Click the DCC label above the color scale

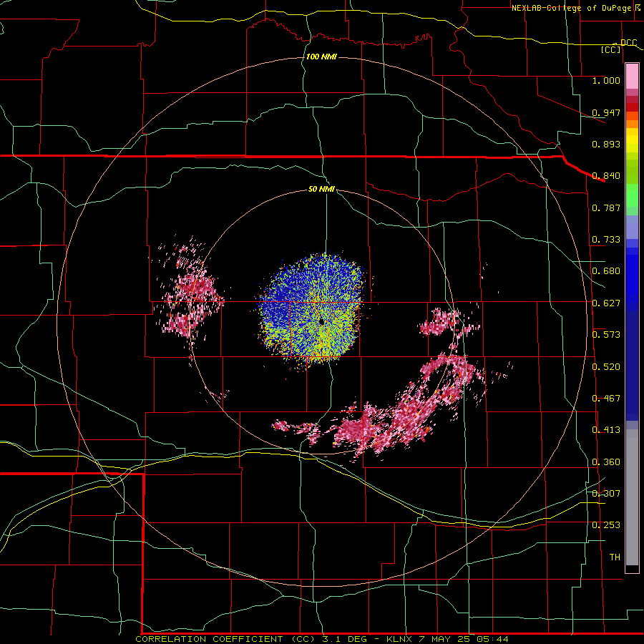[x=628, y=43]
